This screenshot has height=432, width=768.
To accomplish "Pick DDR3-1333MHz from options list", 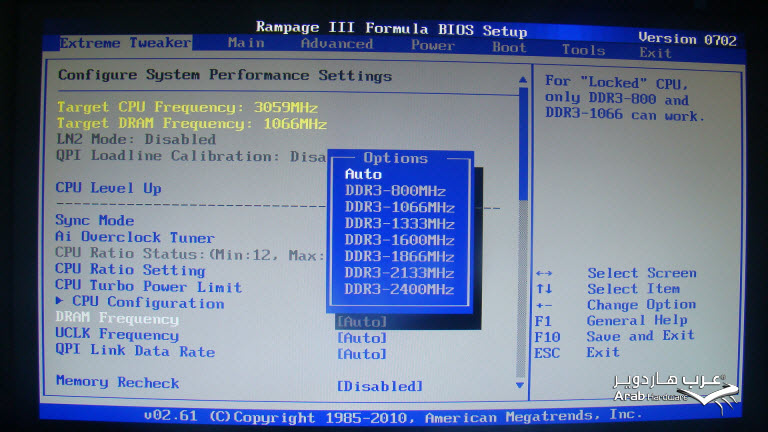I will coord(400,224).
